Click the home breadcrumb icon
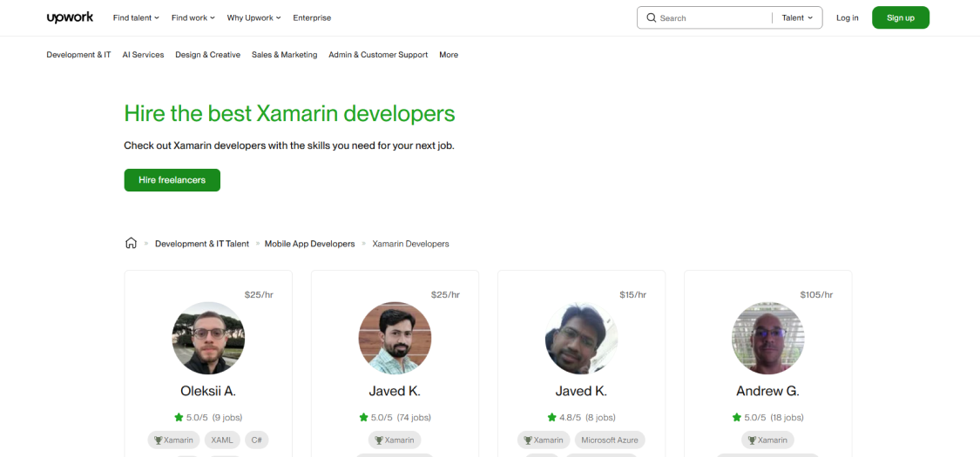980x457 pixels. 131,244
